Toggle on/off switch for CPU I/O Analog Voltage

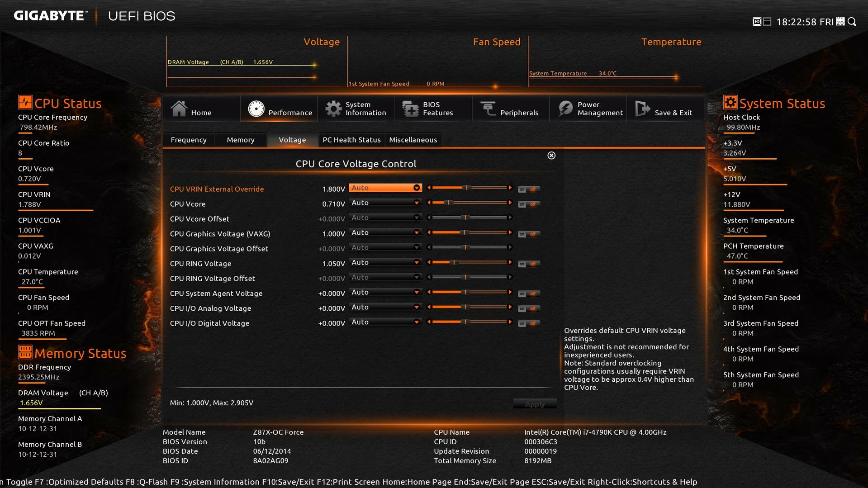[x=529, y=309]
